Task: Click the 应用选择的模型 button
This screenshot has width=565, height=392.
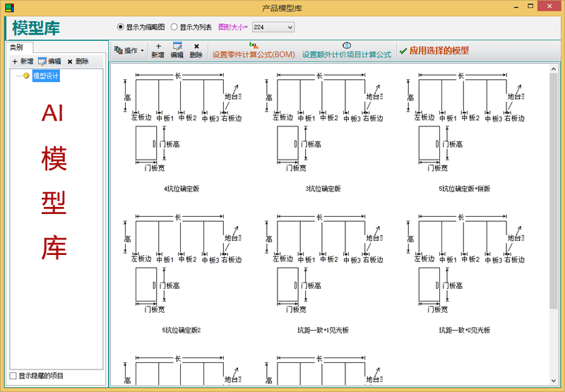Action: click(434, 50)
